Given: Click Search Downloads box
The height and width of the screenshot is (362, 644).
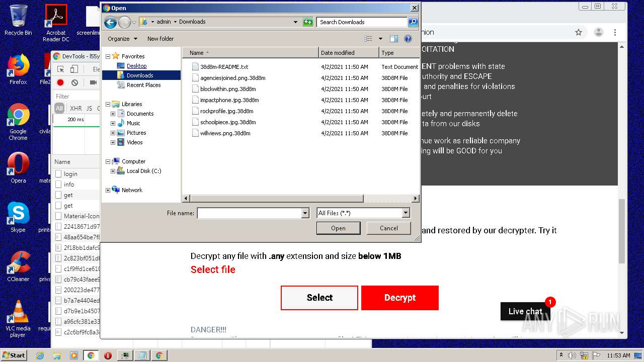Looking at the screenshot, I should point(362,22).
